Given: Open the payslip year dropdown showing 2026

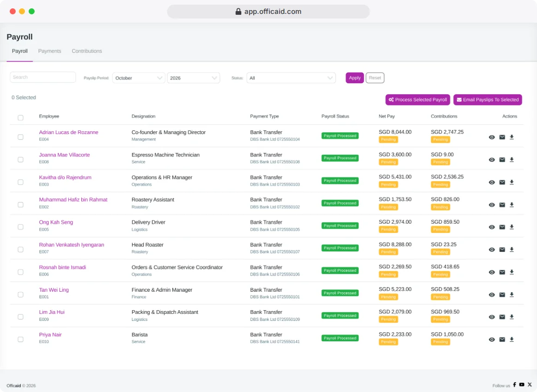Looking at the screenshot, I should tap(194, 78).
